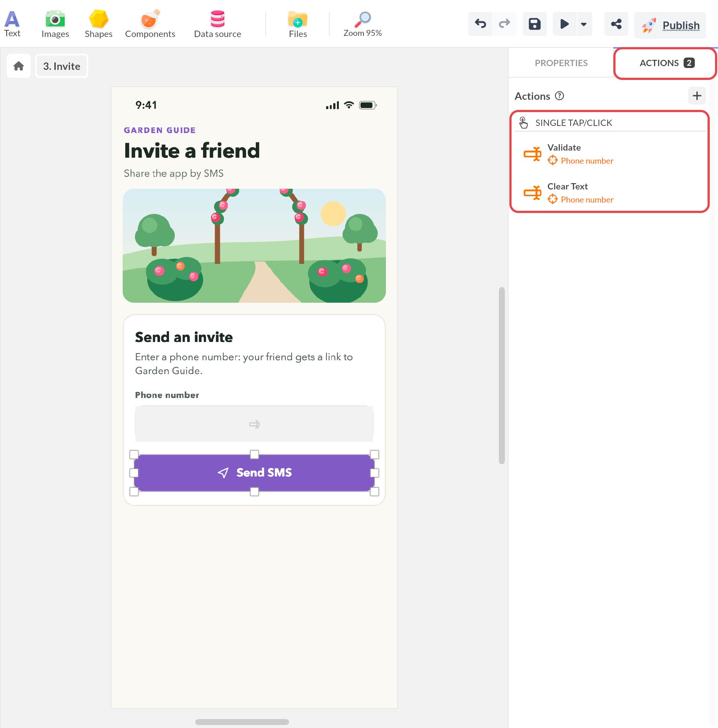Open the Components panel
The height and width of the screenshot is (728, 718).
coord(150,24)
